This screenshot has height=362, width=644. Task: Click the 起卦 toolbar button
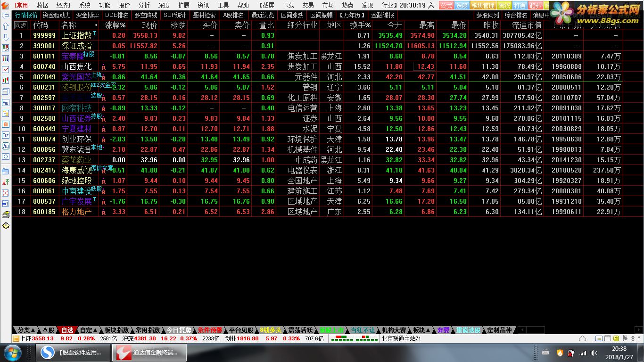coord(535,5)
